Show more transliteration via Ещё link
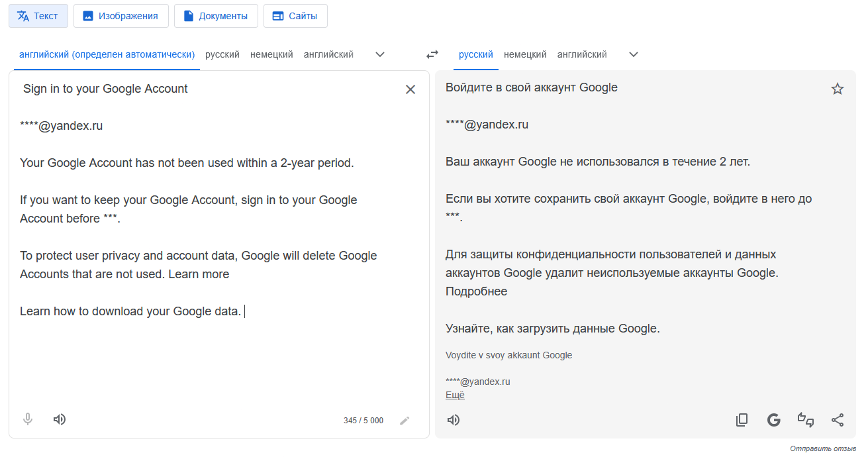This screenshot has height=463, width=868. click(455, 395)
